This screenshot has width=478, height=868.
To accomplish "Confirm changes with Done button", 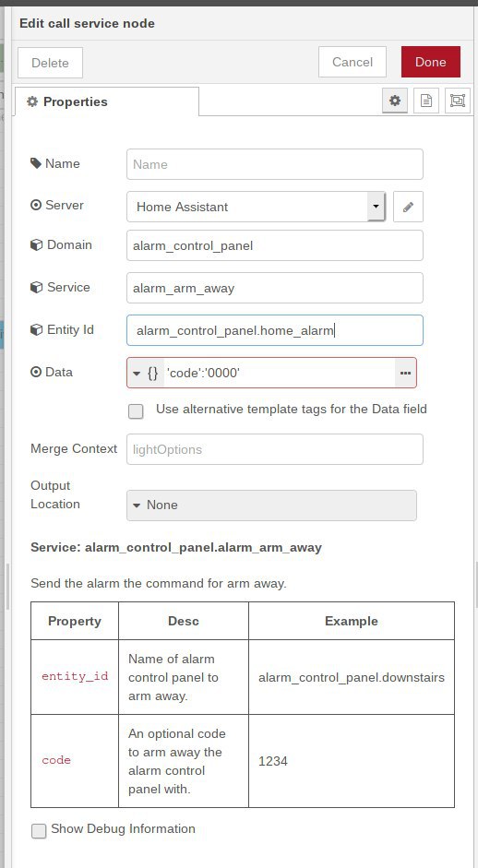I will pos(431,62).
